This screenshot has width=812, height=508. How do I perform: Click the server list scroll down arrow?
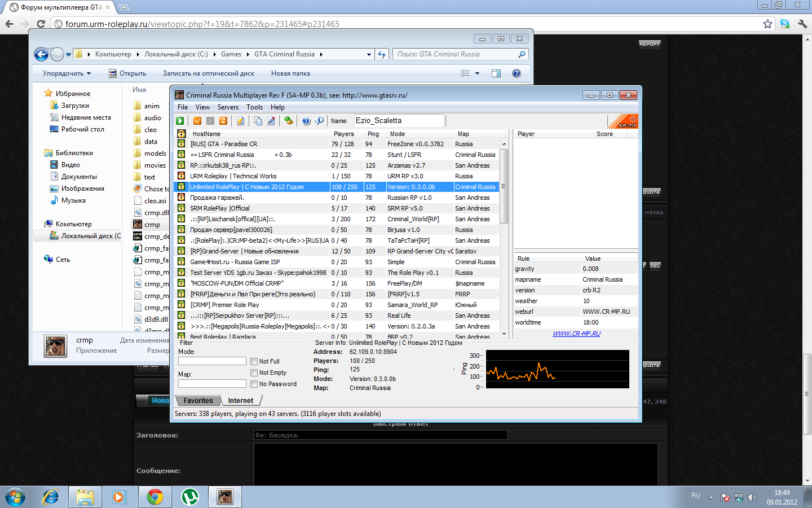(504, 334)
